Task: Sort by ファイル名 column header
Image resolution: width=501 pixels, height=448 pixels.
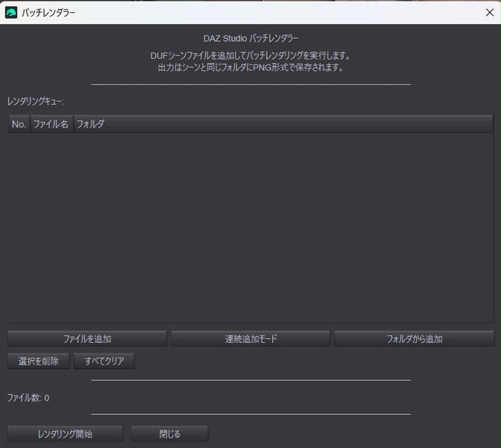Action: pos(52,124)
